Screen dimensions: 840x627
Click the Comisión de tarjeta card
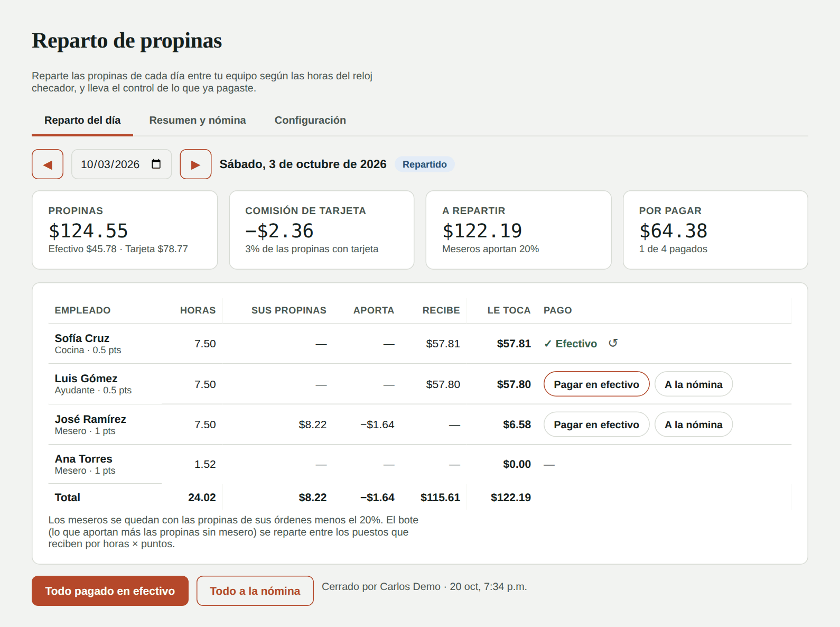point(322,230)
